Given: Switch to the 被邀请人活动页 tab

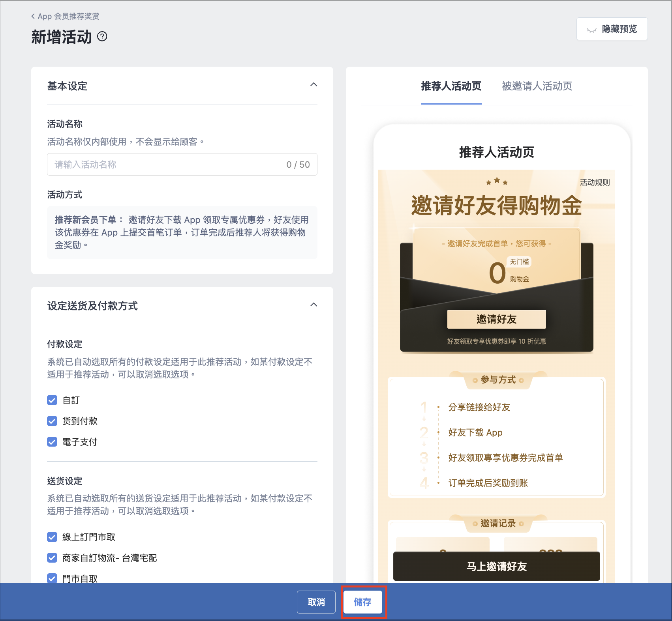Looking at the screenshot, I should pos(537,86).
